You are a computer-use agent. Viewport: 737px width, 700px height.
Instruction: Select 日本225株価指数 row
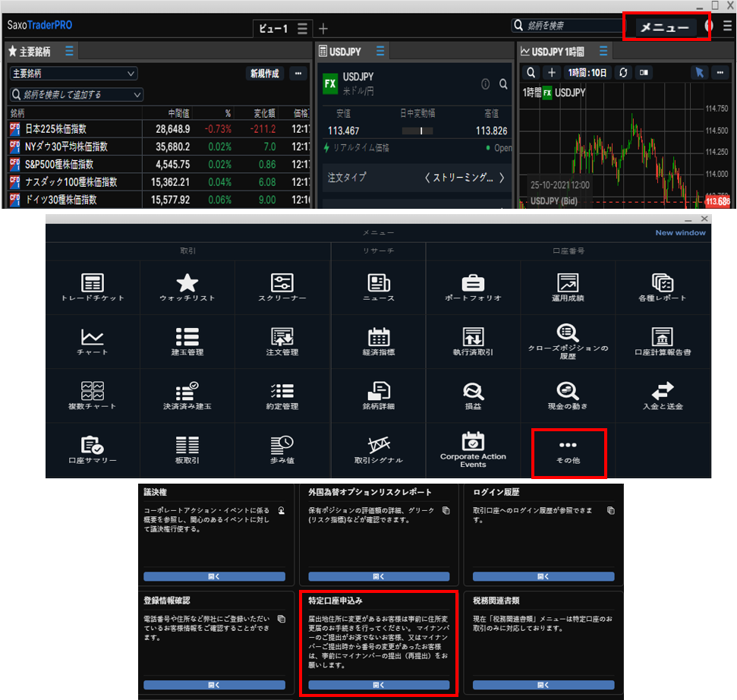click(159, 129)
